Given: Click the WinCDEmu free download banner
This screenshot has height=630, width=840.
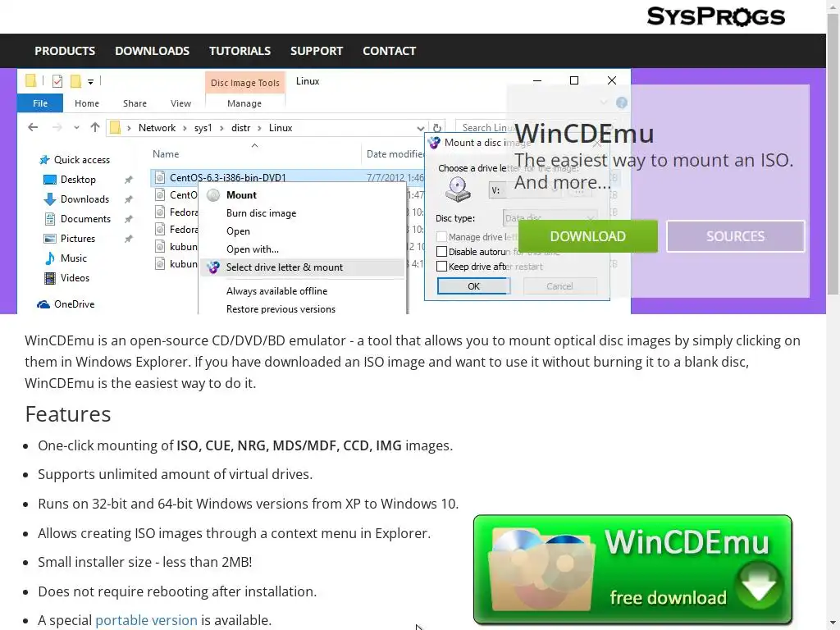Looking at the screenshot, I should 632,569.
